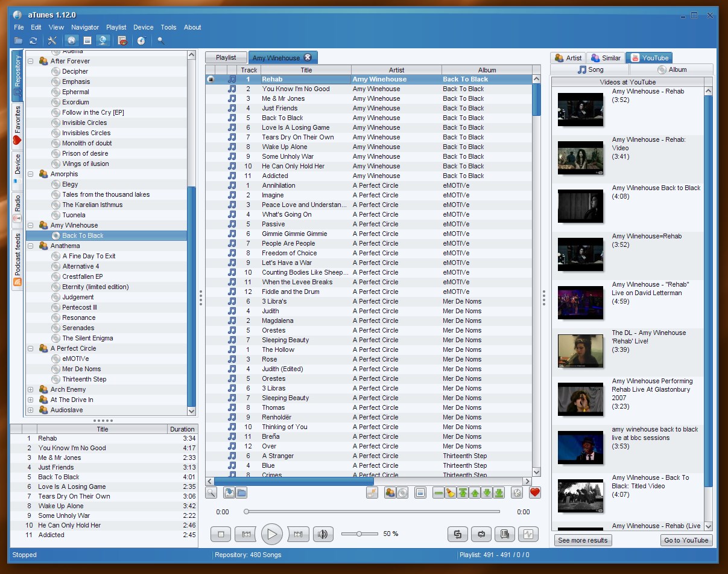Image resolution: width=728 pixels, height=574 pixels.
Task: Toggle the properties panel toolbar button
Action: pos(87,40)
